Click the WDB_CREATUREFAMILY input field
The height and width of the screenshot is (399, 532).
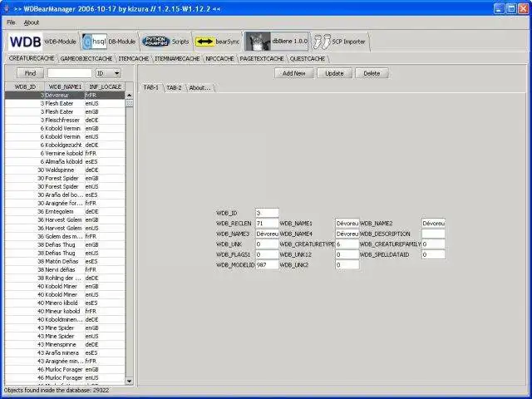433,244
